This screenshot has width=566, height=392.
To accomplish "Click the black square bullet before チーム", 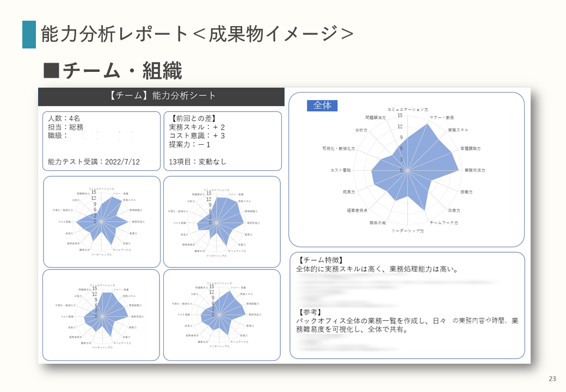I will coord(51,70).
